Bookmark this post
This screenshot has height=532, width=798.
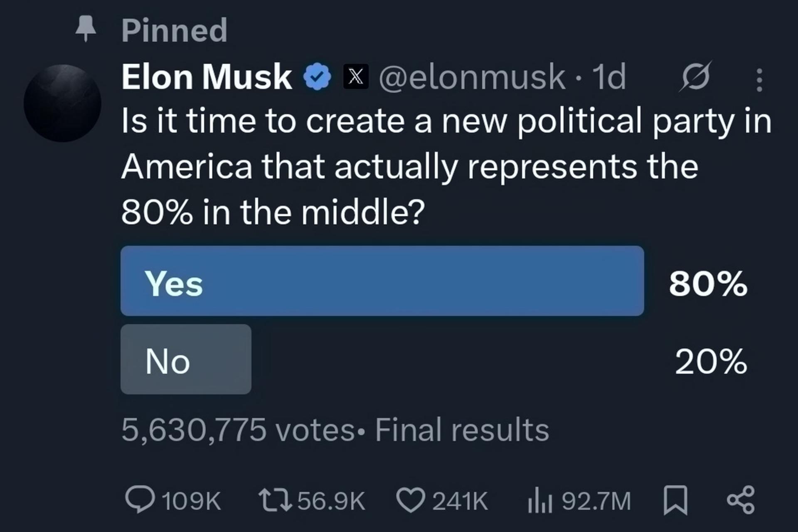click(675, 501)
